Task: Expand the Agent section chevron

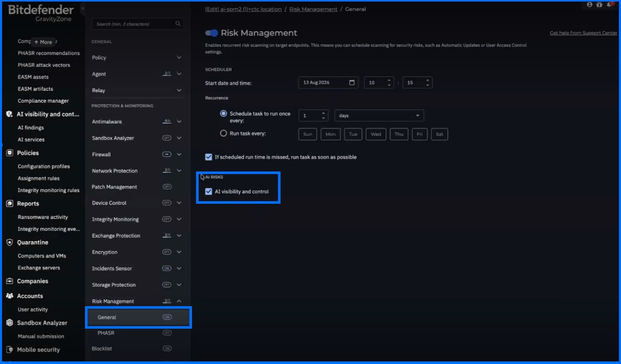Action: pos(179,74)
